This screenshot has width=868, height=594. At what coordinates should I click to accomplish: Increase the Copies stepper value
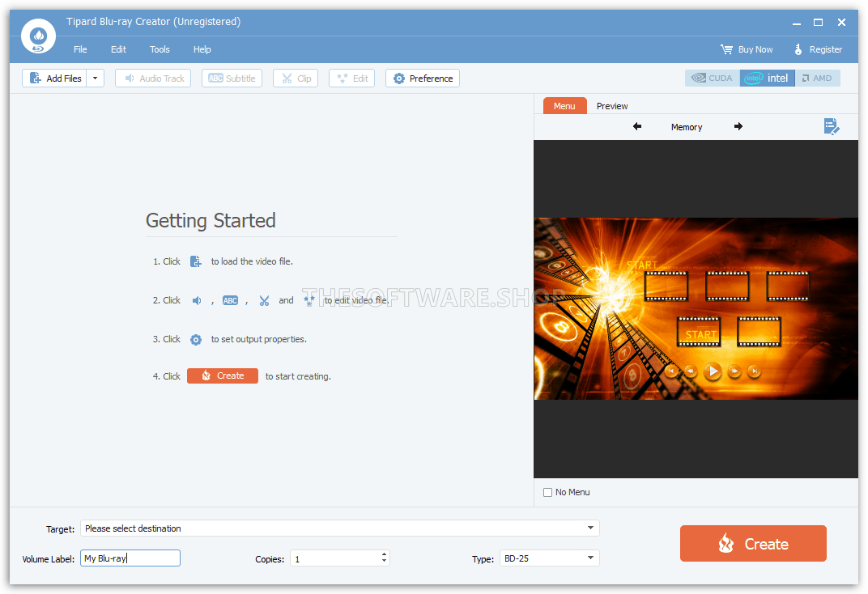(x=384, y=554)
